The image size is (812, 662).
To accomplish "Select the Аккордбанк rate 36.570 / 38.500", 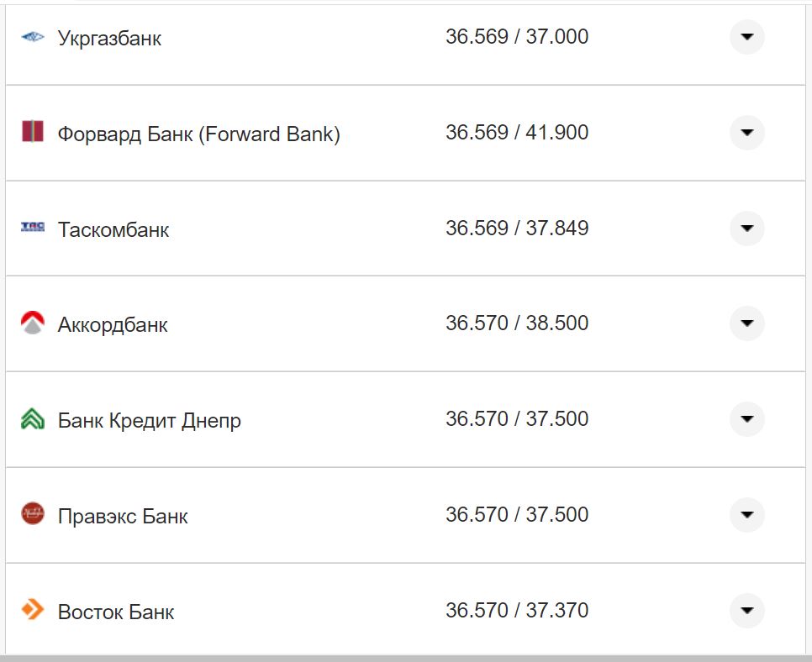I will [x=517, y=323].
